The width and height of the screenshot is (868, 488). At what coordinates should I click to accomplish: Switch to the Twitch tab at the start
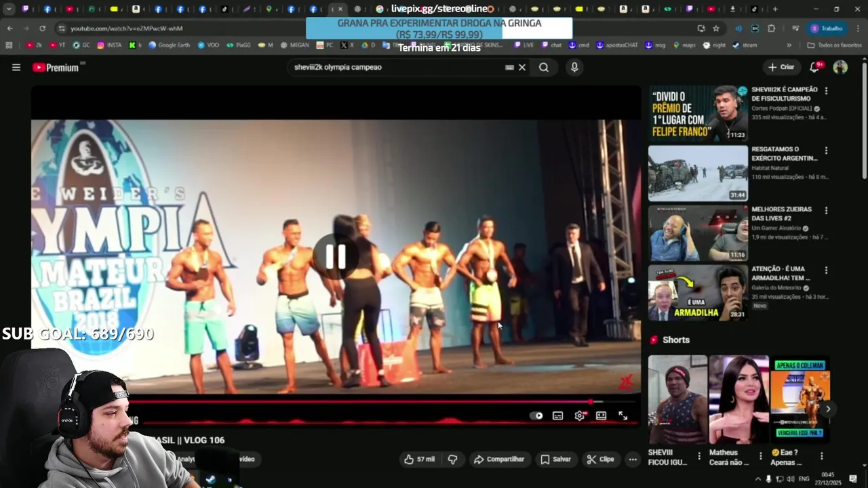click(x=25, y=9)
